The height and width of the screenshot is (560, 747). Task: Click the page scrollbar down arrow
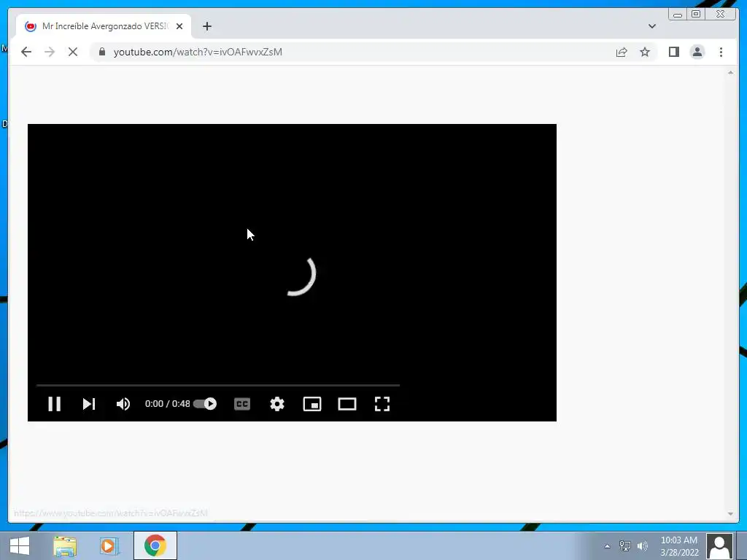click(x=730, y=514)
